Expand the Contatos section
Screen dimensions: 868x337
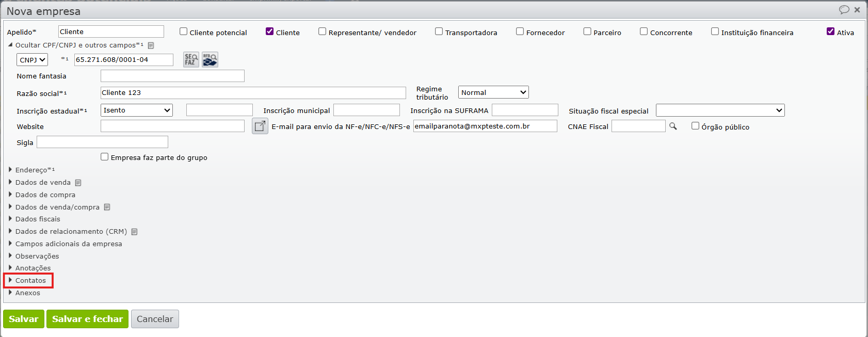coord(30,280)
